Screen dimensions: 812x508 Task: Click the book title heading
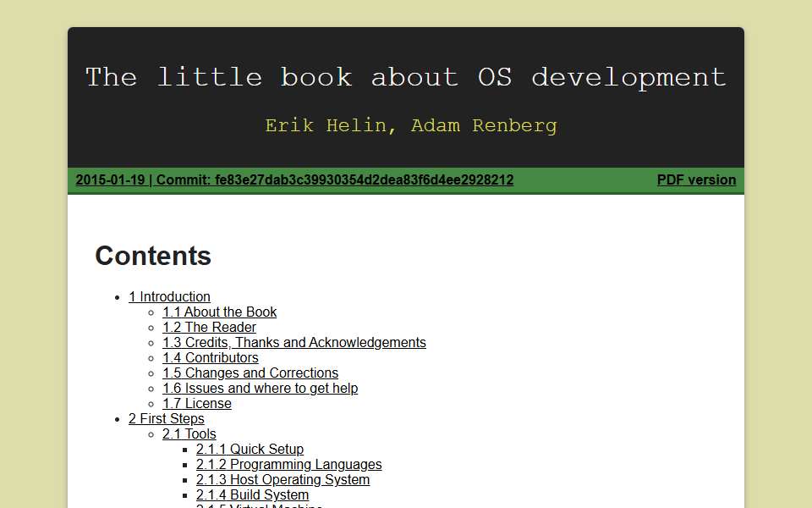(x=406, y=78)
